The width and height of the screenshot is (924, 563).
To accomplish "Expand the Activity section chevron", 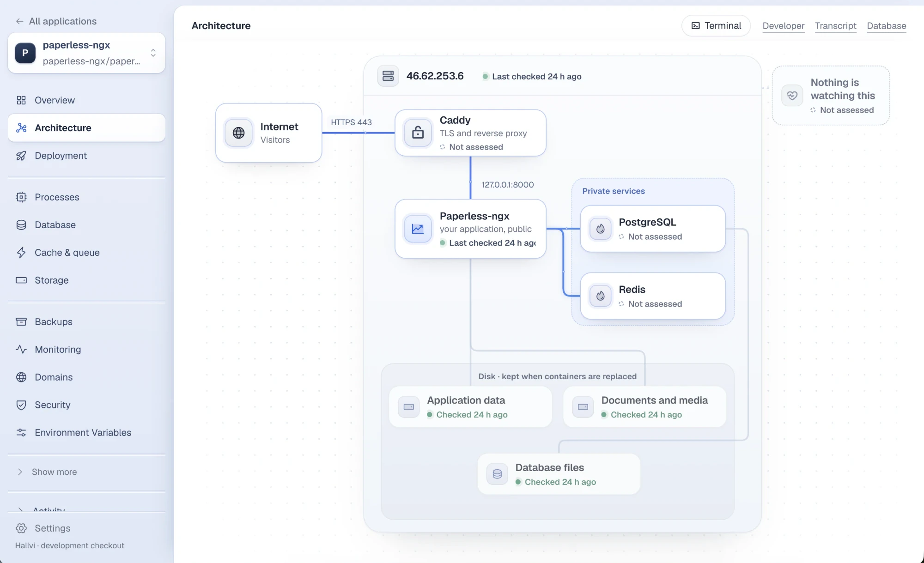I will pos(20,509).
